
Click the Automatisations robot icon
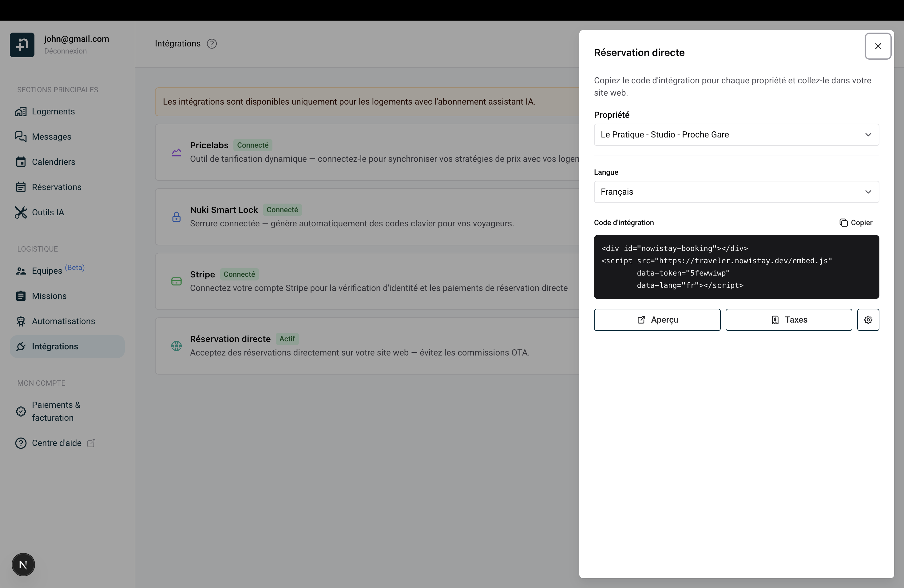click(21, 321)
